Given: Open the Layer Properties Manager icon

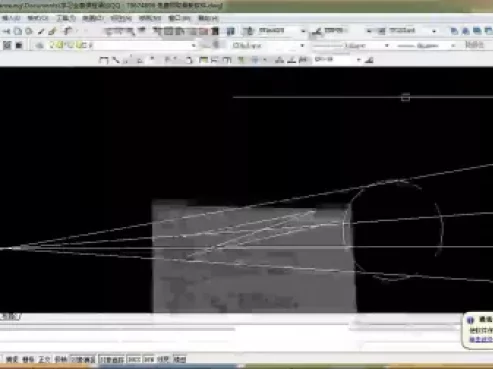Looking at the screenshot, I should click(x=7, y=45).
